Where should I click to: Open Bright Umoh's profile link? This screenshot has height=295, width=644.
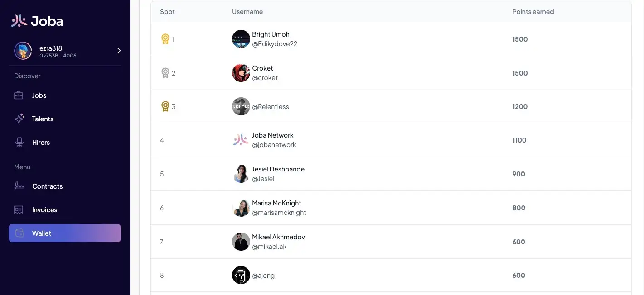(271, 34)
